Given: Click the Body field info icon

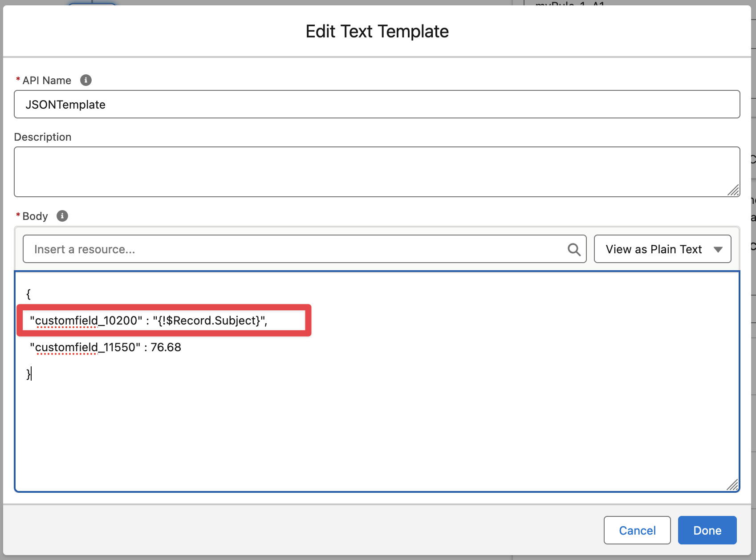Looking at the screenshot, I should point(62,216).
